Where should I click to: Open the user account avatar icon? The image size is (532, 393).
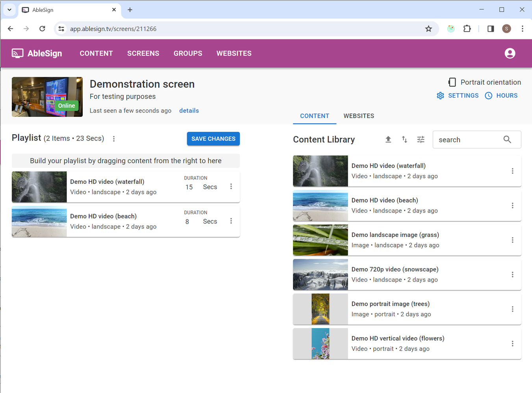pyautogui.click(x=510, y=54)
